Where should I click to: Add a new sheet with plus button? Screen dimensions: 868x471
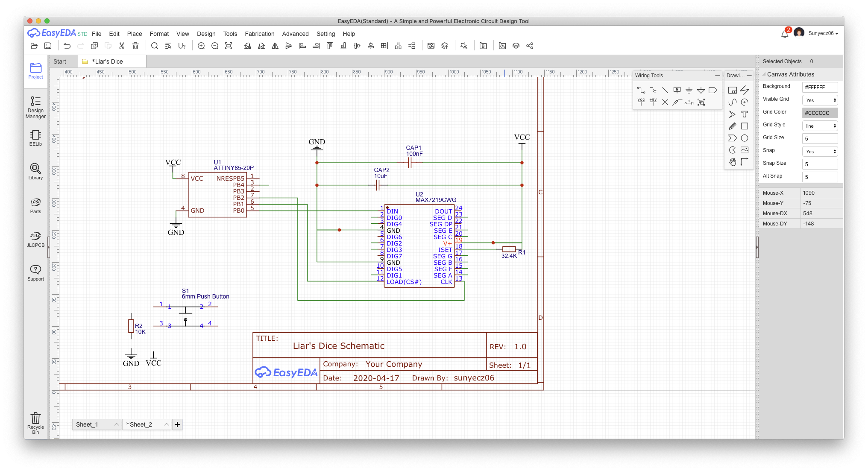point(177,424)
